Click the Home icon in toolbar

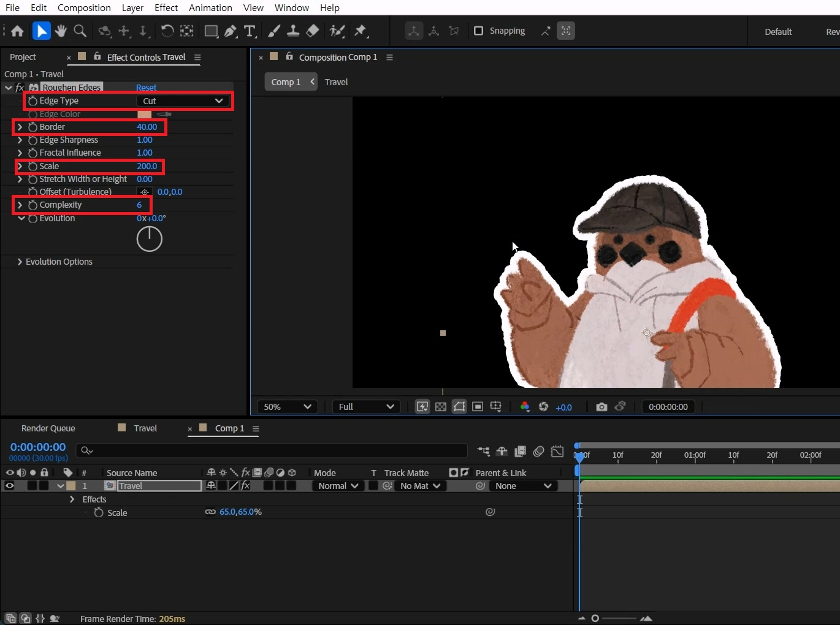click(17, 31)
